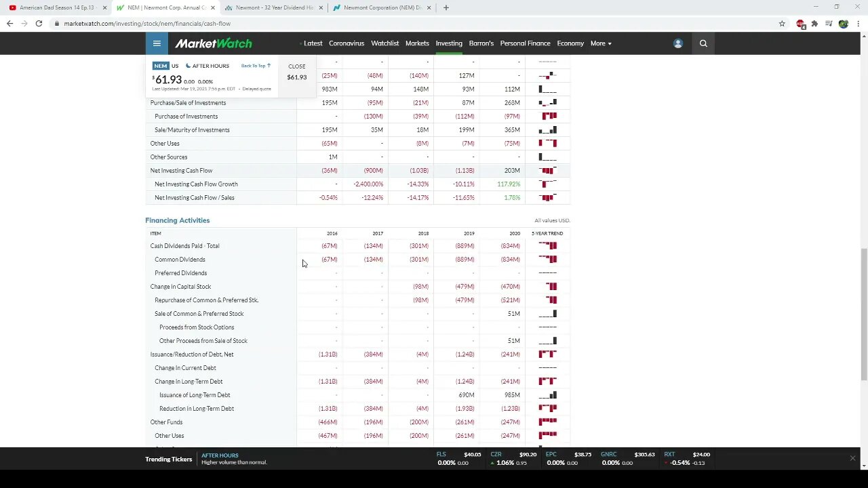Select Repurchase of Common & Preferred Stk. row
Screen dimensions: 868x488
[206, 300]
